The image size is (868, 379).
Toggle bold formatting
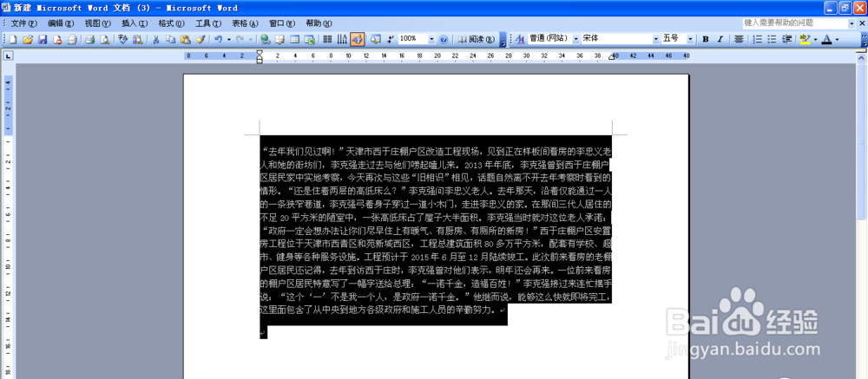(706, 39)
